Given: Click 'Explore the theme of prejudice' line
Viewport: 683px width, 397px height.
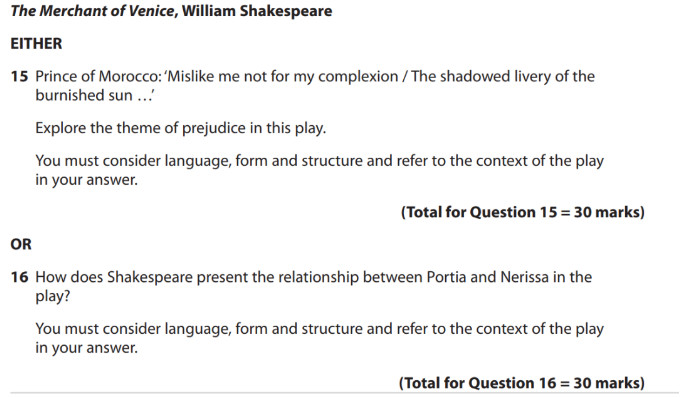Looking at the screenshot, I should pyautogui.click(x=181, y=128).
